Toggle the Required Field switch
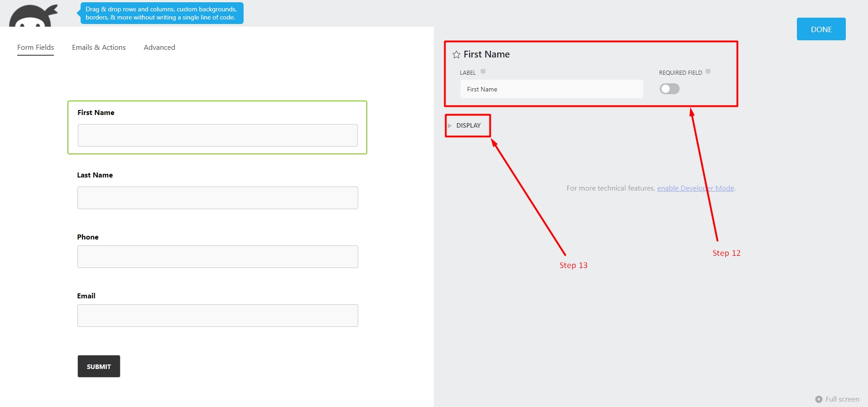Image resolution: width=868 pixels, height=407 pixels. 670,89
